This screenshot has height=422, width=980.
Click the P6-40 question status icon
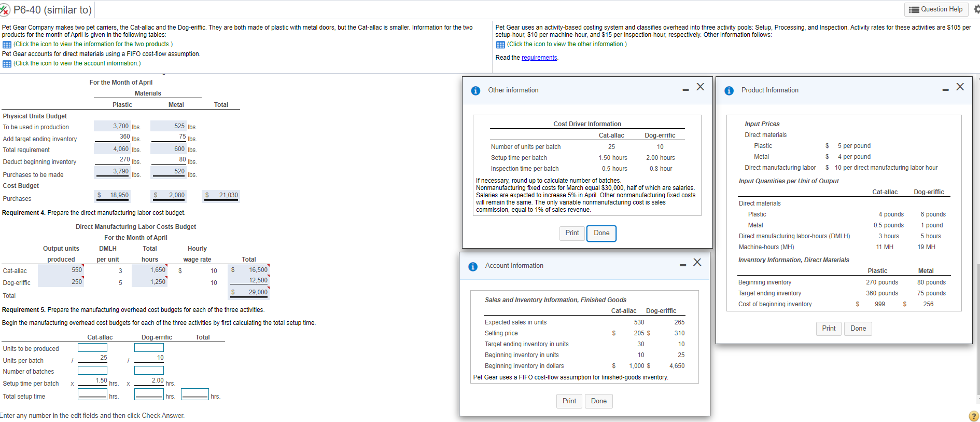pos(6,9)
